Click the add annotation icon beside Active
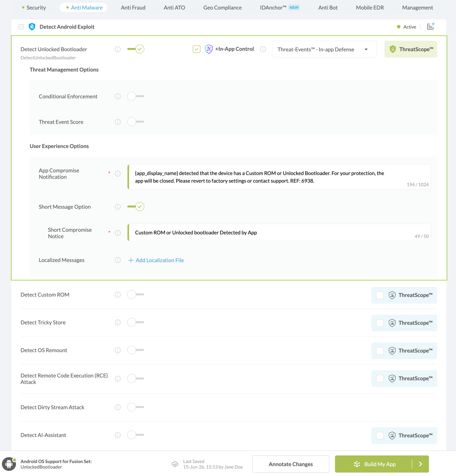Screen dimensions: 456x476 click(430, 26)
